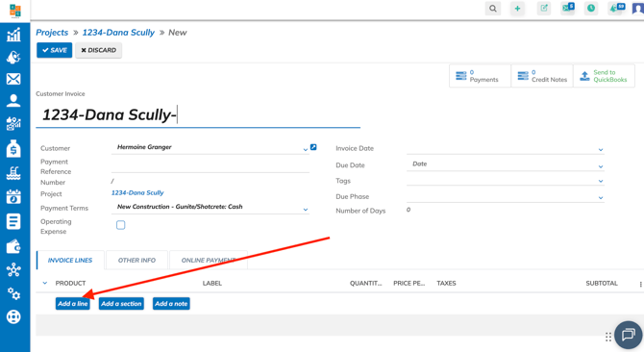
Task: Open 1234-Dana Scully breadcrumb link
Action: point(118,33)
